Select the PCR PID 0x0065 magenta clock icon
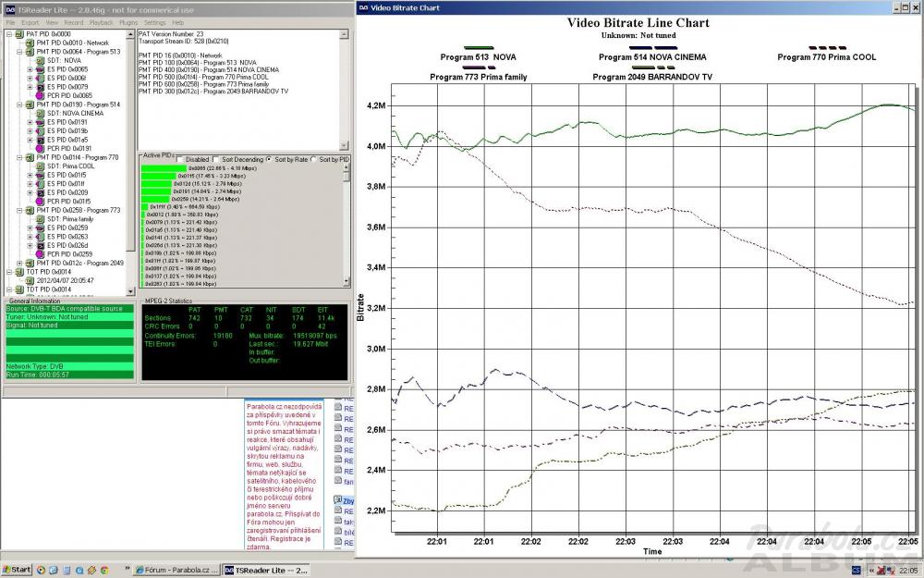The width and height of the screenshot is (924, 578). click(40, 95)
